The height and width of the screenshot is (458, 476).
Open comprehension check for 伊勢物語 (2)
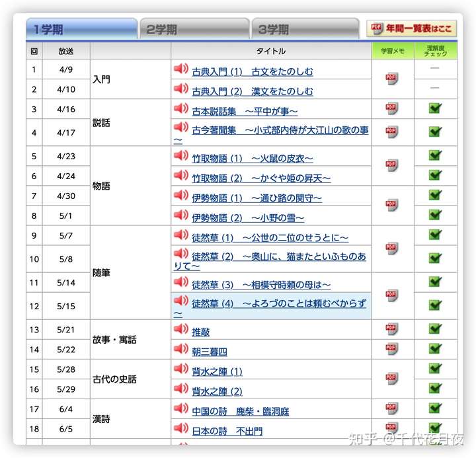[x=435, y=215]
